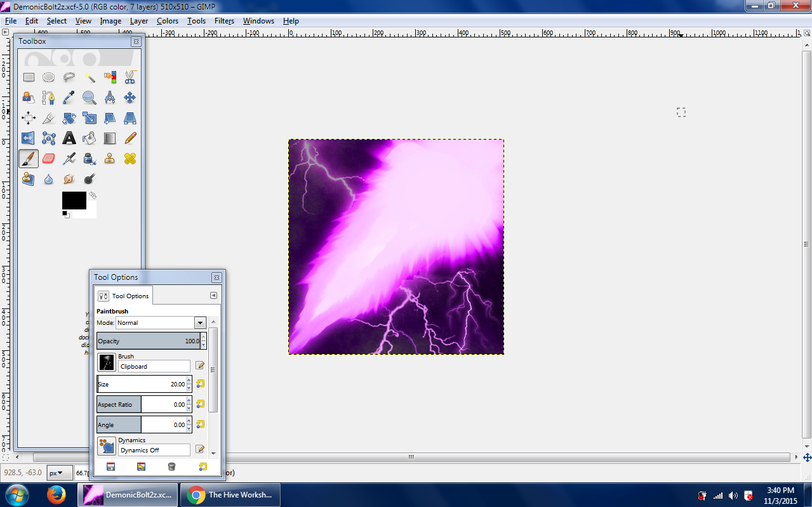This screenshot has height=507, width=812.
Task: Select the Zoom magnifier tool
Action: tap(90, 98)
